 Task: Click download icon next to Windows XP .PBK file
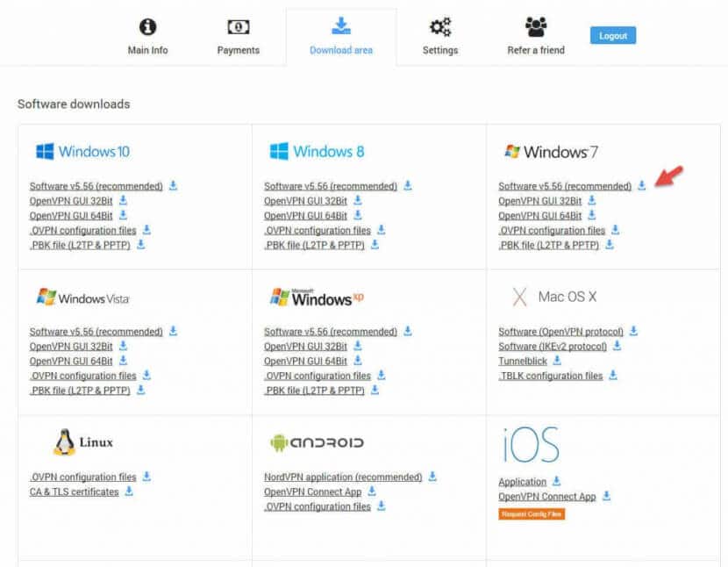point(375,390)
